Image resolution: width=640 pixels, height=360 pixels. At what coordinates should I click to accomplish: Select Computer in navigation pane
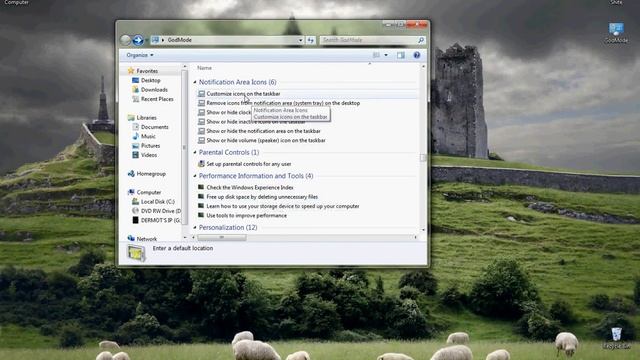pos(149,192)
